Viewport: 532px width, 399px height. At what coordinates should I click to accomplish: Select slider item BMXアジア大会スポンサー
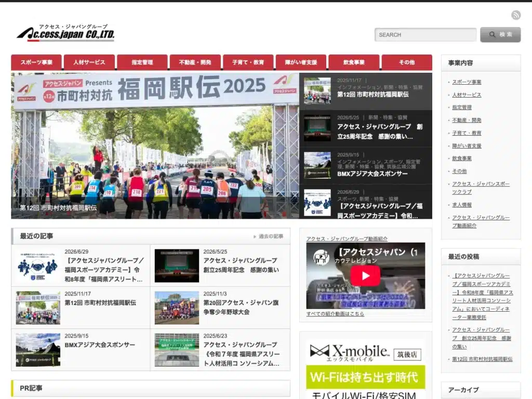(x=366, y=166)
